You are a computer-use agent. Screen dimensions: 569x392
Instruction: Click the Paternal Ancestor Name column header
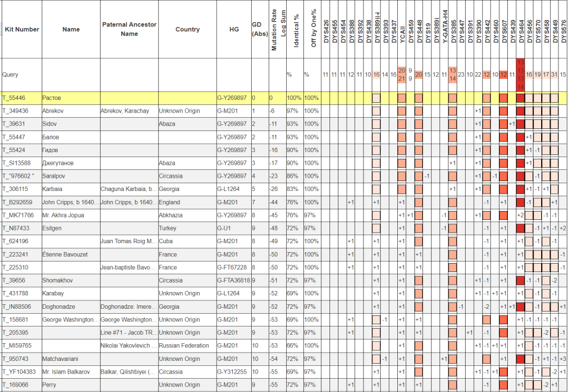coord(129,29)
